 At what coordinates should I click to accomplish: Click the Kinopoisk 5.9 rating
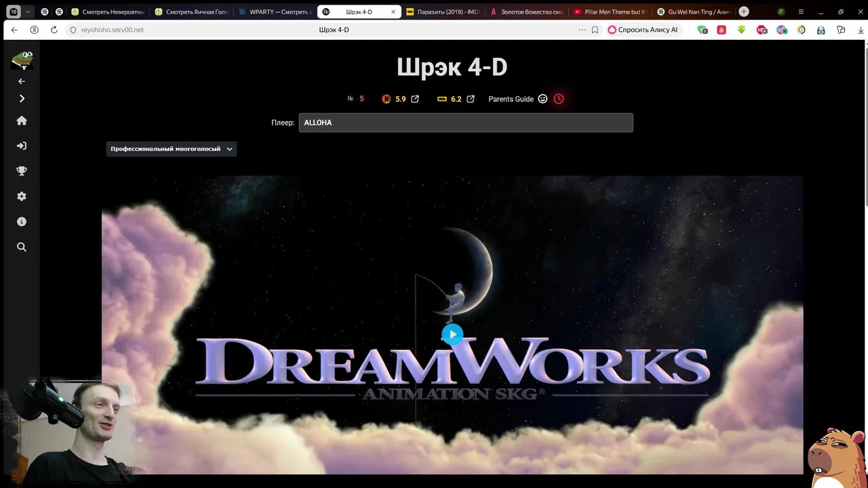click(394, 99)
